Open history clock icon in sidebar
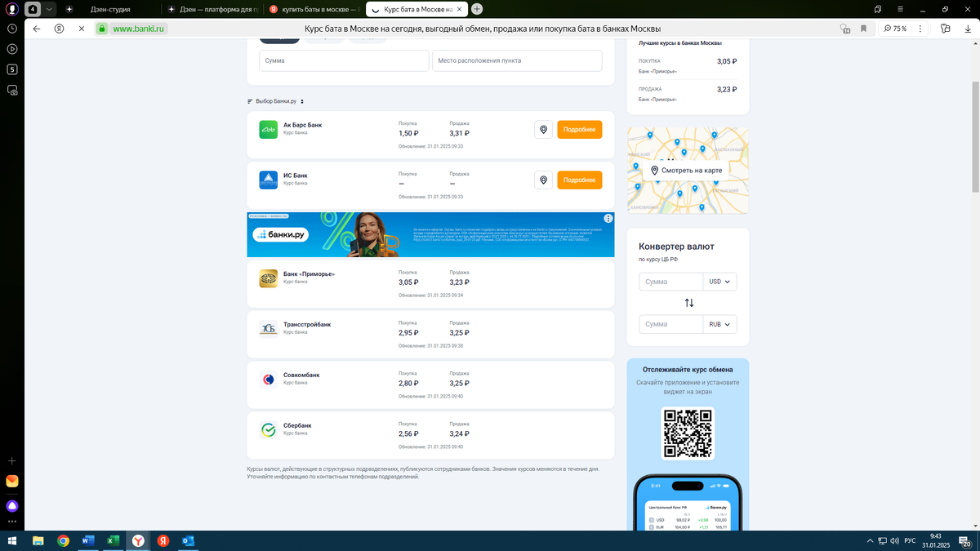980x551 pixels. point(12,28)
